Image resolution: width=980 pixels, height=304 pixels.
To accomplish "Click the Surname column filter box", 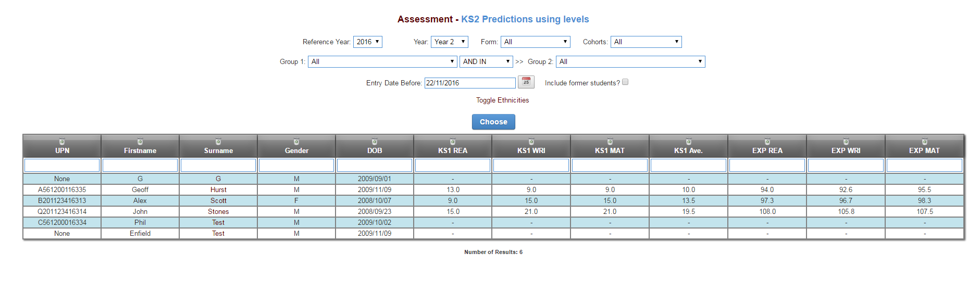I will (x=218, y=166).
